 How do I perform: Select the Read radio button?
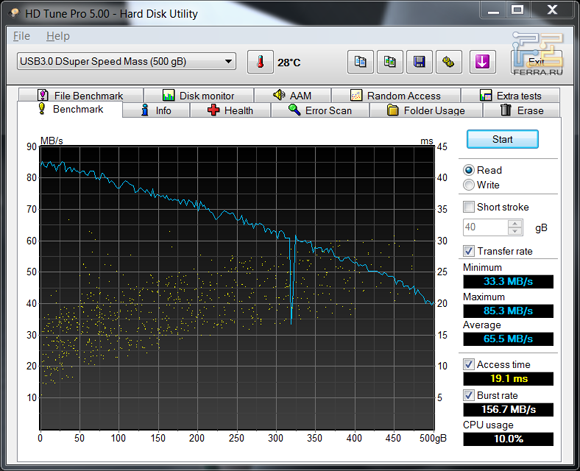pos(469,170)
